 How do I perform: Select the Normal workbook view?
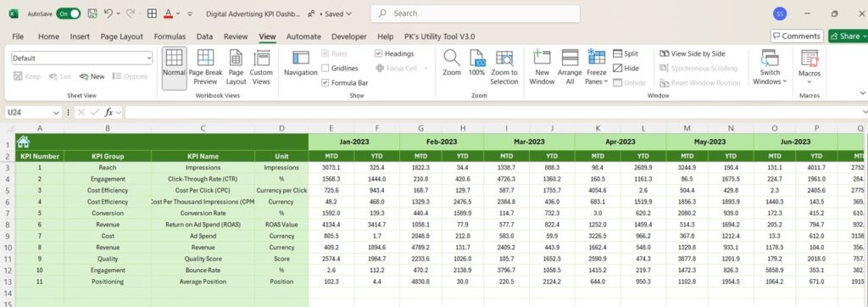point(174,68)
